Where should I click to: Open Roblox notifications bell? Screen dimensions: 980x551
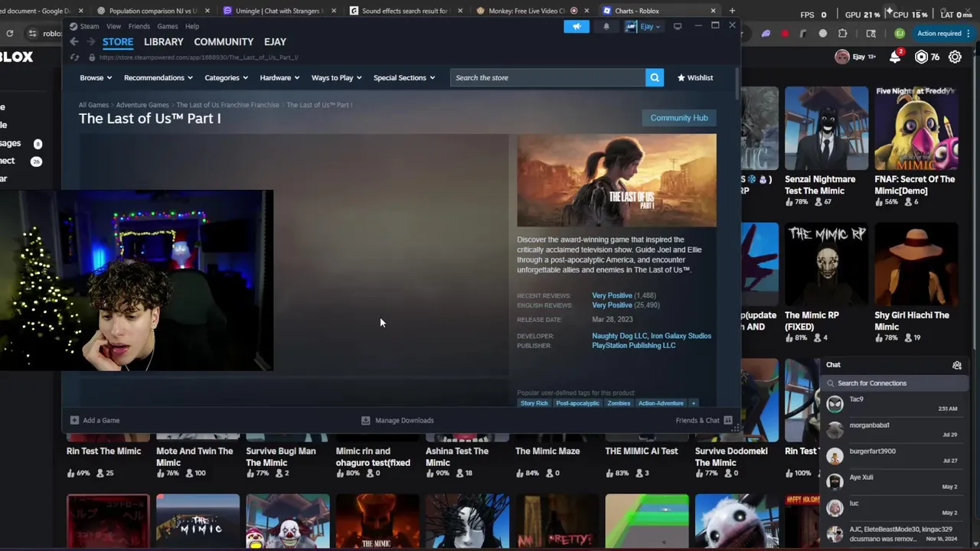895,57
